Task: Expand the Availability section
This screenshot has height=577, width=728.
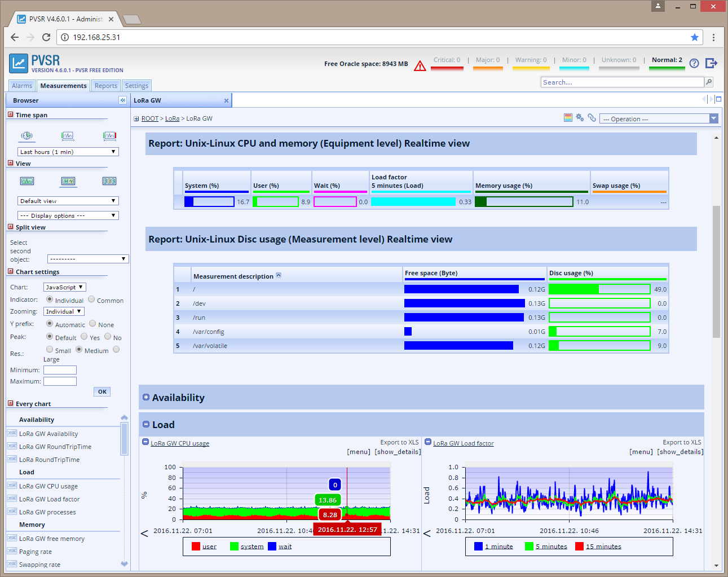Action: coord(146,397)
